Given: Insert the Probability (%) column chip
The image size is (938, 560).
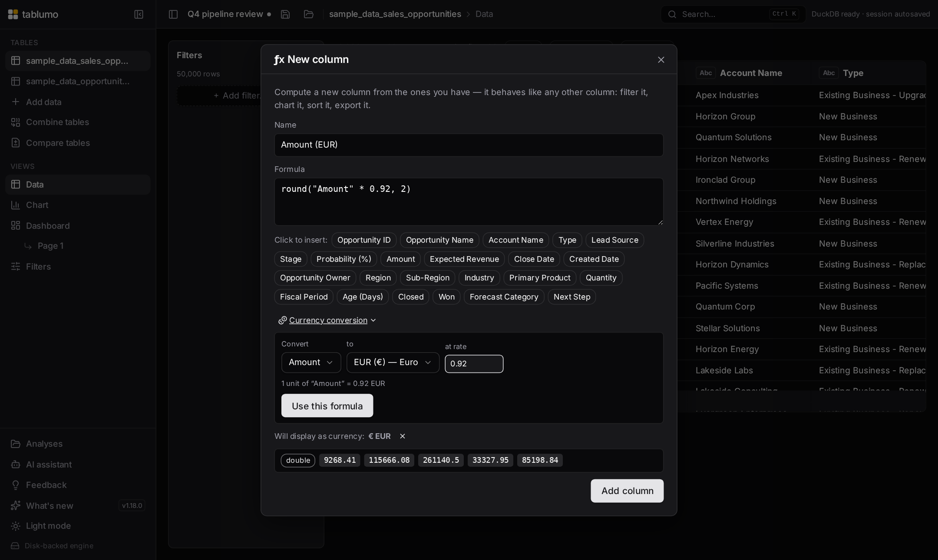Looking at the screenshot, I should (x=344, y=259).
